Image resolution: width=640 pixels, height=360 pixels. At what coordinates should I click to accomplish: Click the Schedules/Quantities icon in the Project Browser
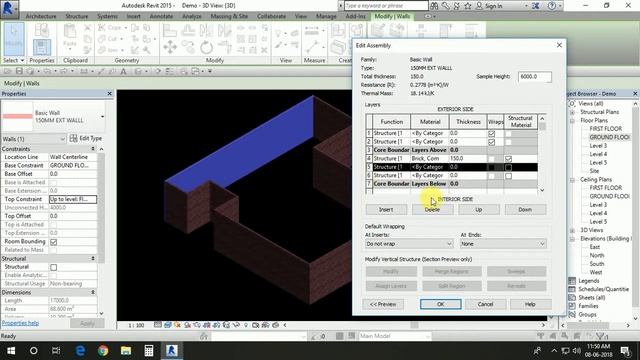point(572,289)
